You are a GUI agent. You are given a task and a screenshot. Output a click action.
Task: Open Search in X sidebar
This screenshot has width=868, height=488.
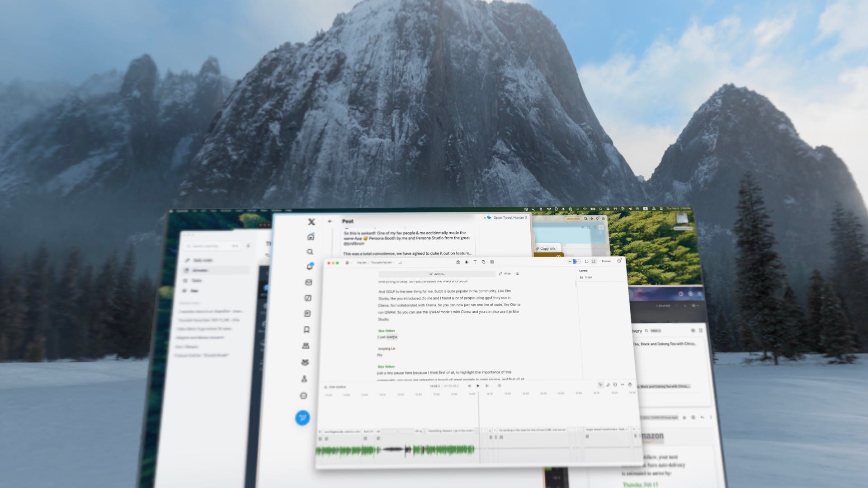point(310,252)
